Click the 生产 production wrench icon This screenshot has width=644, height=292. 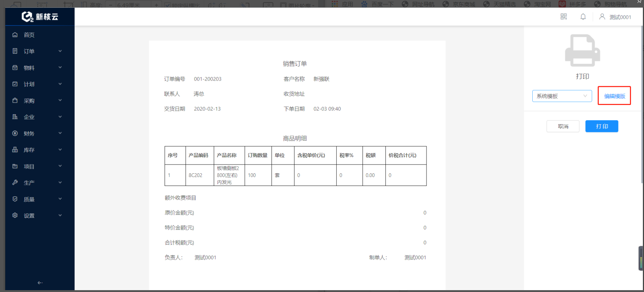[15, 183]
